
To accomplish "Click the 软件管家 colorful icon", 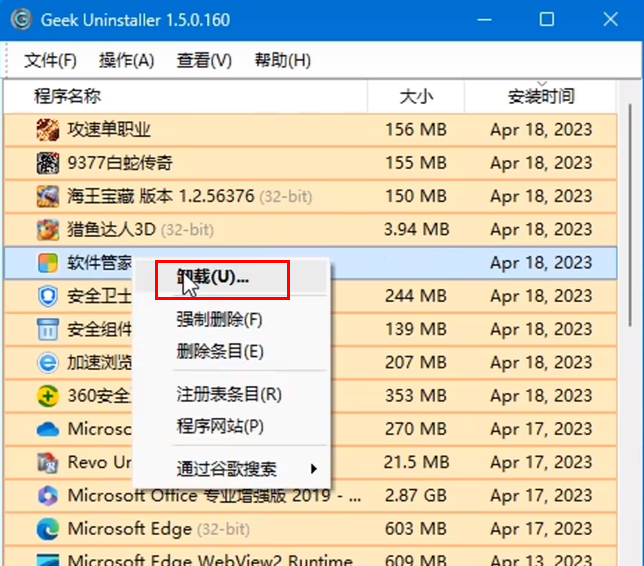I will click(48, 262).
